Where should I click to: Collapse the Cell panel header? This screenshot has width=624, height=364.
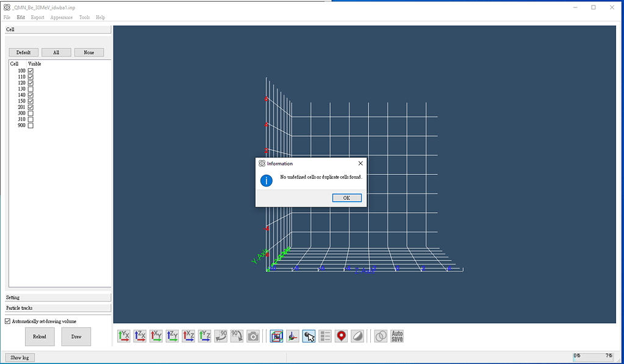click(x=58, y=29)
